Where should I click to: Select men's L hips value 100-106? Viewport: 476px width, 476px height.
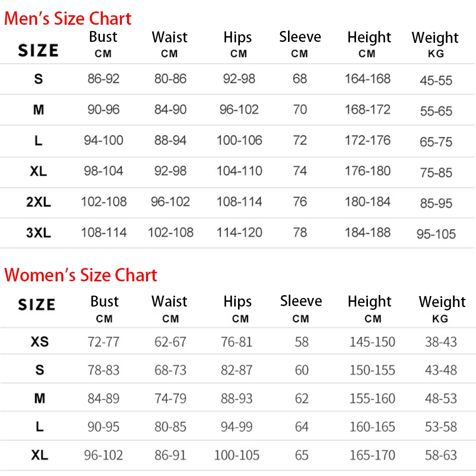pos(239,140)
